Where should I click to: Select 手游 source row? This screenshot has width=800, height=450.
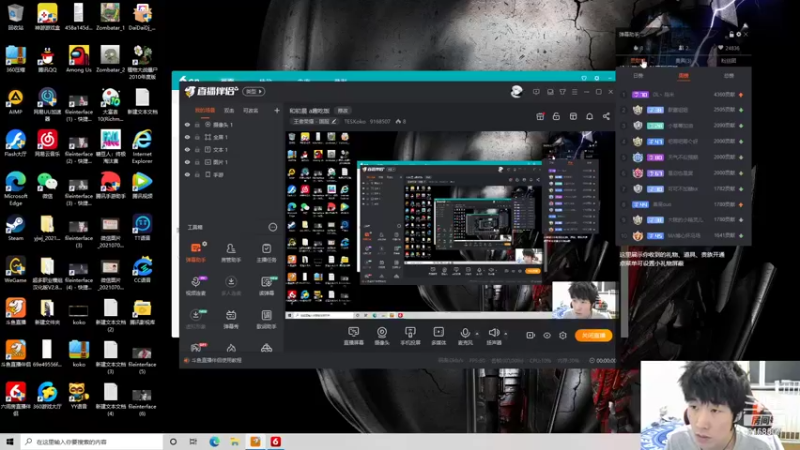coord(231,174)
